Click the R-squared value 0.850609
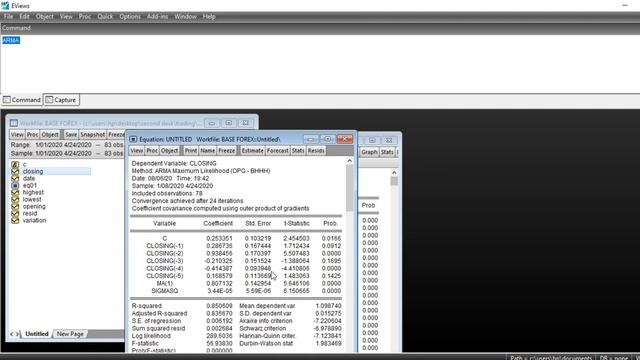This screenshot has height=360, width=640. point(219,306)
